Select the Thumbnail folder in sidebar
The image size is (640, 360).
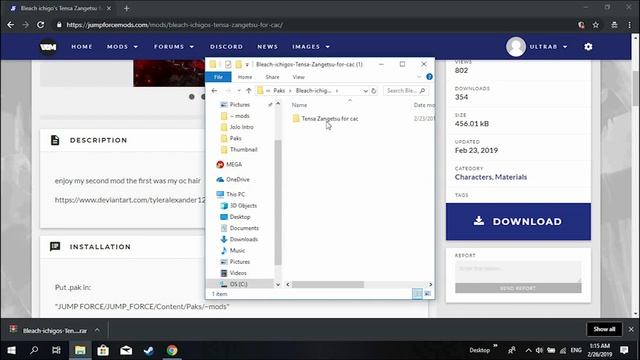(x=243, y=149)
